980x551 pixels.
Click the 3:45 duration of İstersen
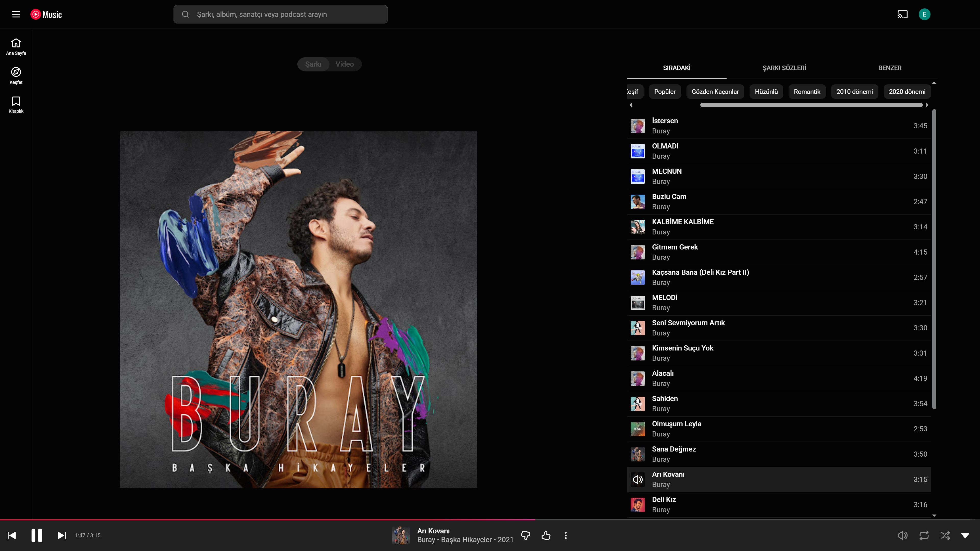(920, 126)
